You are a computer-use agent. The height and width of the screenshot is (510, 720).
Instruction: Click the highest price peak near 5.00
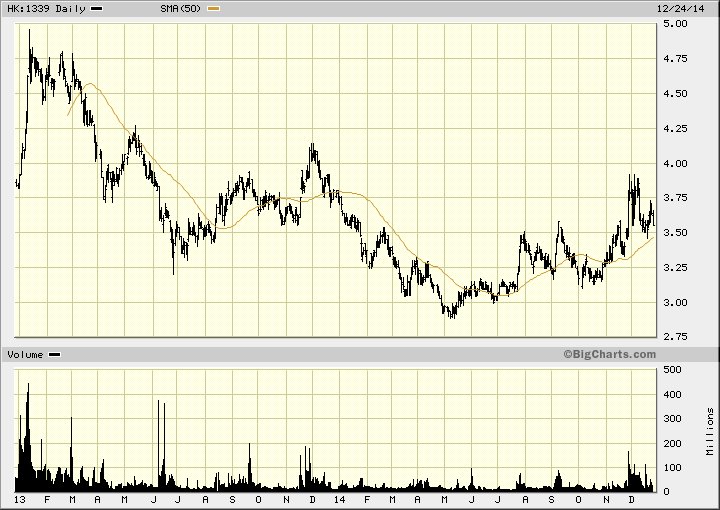(x=29, y=32)
